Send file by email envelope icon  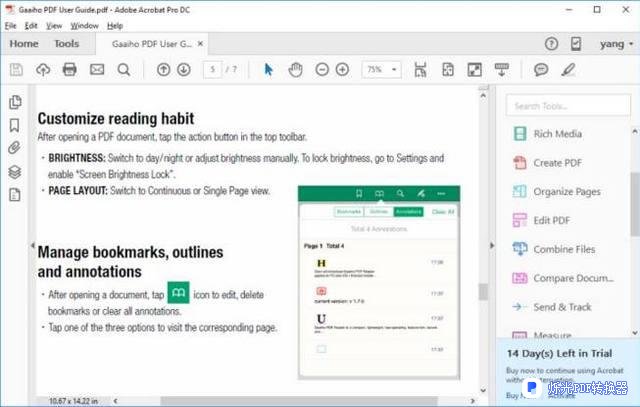pos(97,70)
